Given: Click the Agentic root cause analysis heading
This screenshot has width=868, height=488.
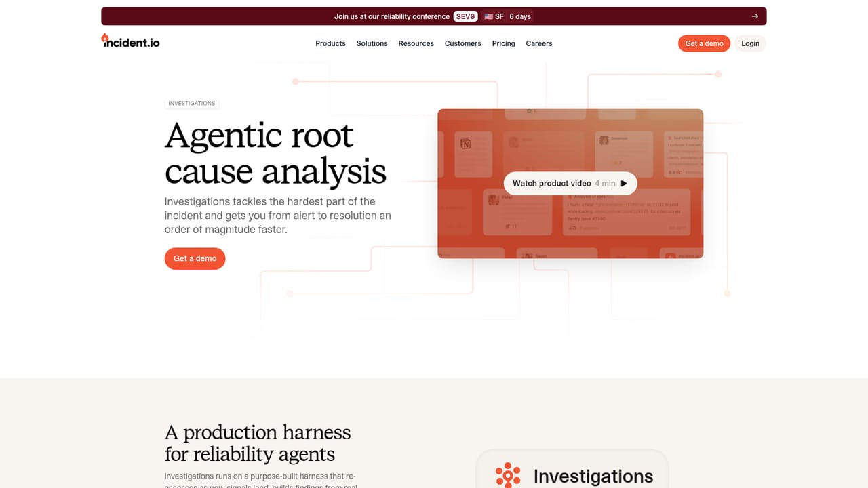Looking at the screenshot, I should point(275,153).
